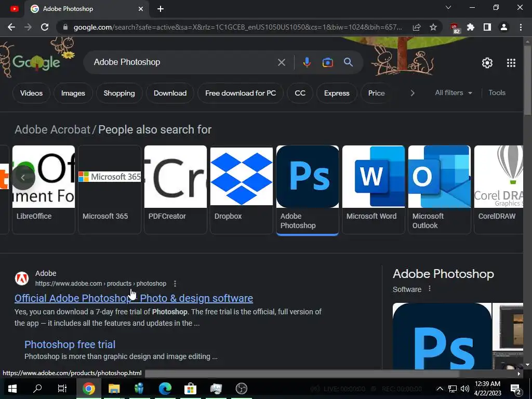This screenshot has height=399, width=532.
Task: Open the Windows Start menu
Action: click(x=12, y=389)
